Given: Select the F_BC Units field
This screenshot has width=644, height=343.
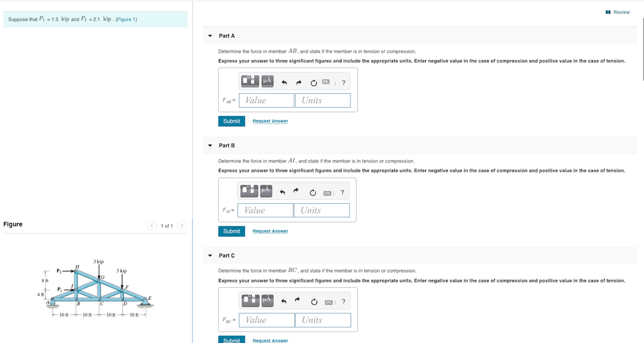Looking at the screenshot, I should (x=323, y=320).
